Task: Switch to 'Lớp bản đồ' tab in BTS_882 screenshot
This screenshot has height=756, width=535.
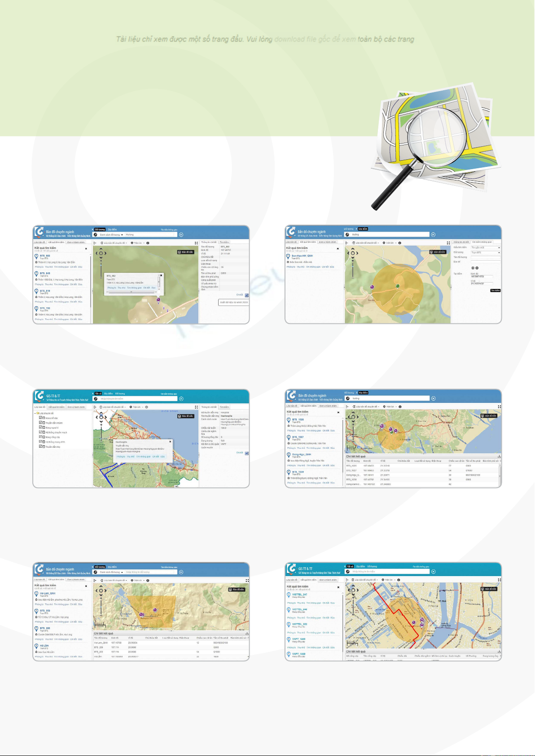Action: pyautogui.click(x=39, y=242)
